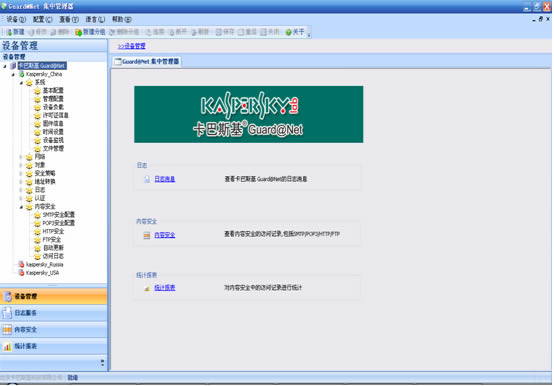The height and width of the screenshot is (386, 554).
Task: Click the red Kaspersky_Russia device icon
Action: click(22, 265)
